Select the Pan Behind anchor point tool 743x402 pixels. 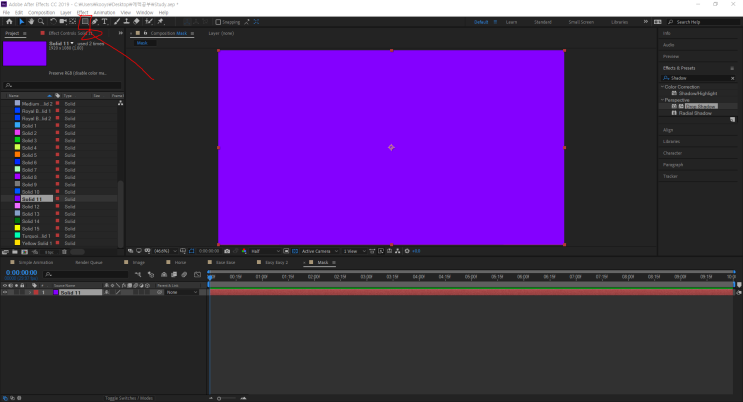(72, 22)
